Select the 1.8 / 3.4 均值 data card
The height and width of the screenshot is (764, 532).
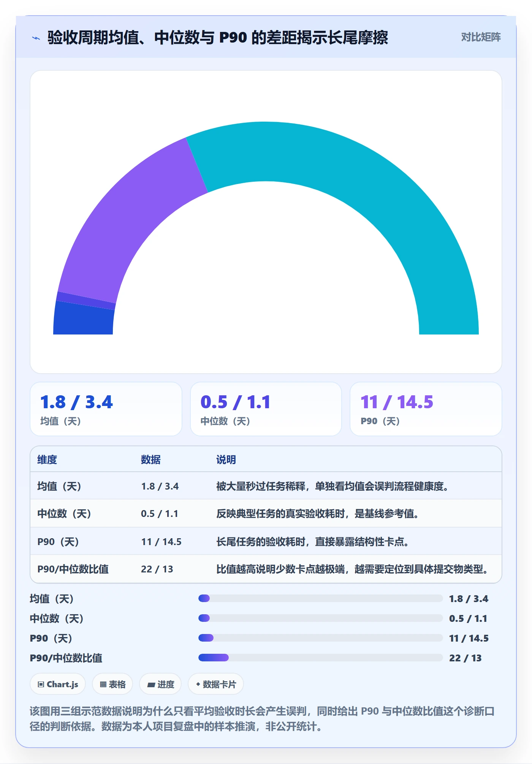pos(106,409)
